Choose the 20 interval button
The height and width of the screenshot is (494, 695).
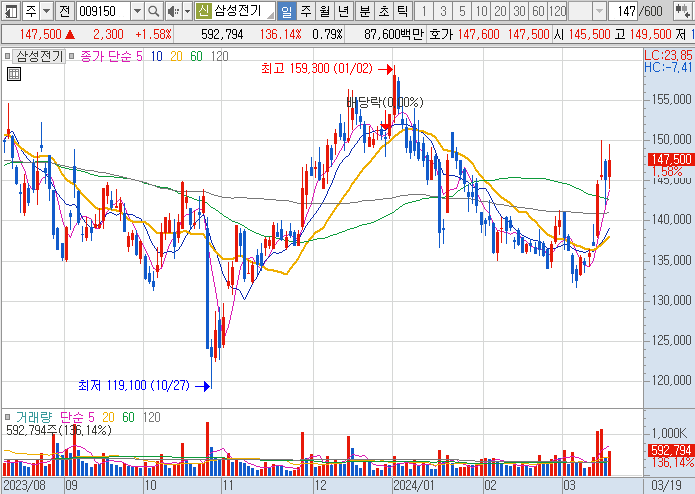500,11
